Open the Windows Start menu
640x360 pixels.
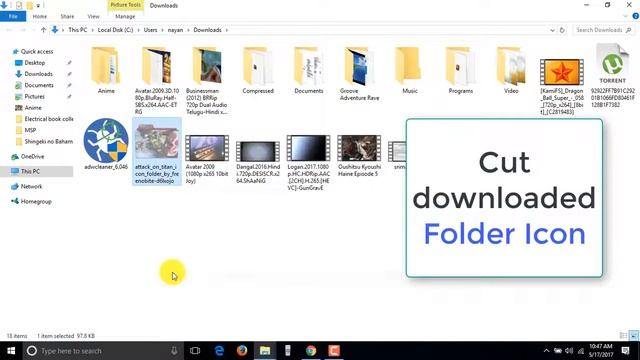pos(11,351)
